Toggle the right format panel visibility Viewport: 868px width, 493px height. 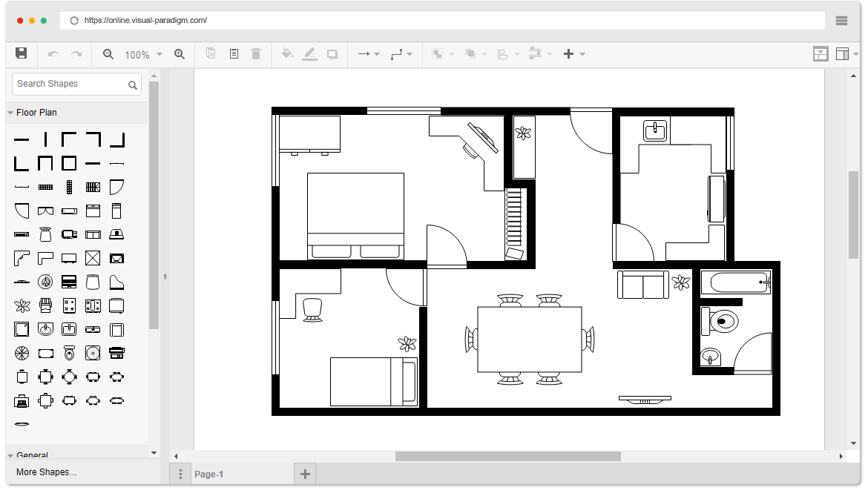pos(844,53)
